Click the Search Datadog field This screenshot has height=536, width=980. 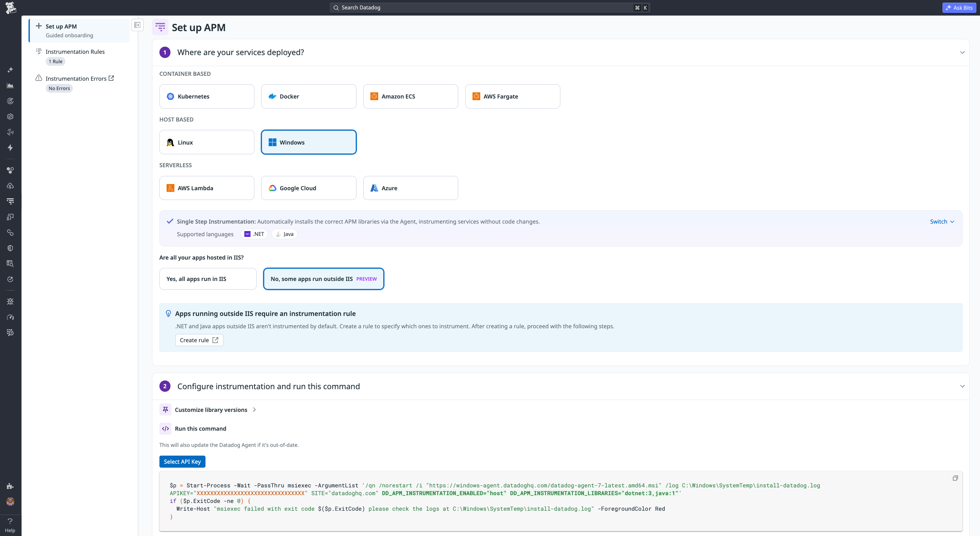(x=490, y=7)
